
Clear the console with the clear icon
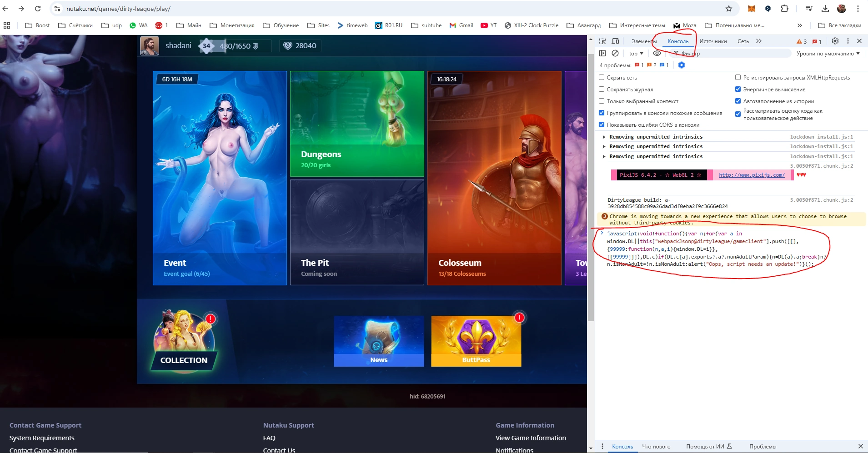point(615,53)
